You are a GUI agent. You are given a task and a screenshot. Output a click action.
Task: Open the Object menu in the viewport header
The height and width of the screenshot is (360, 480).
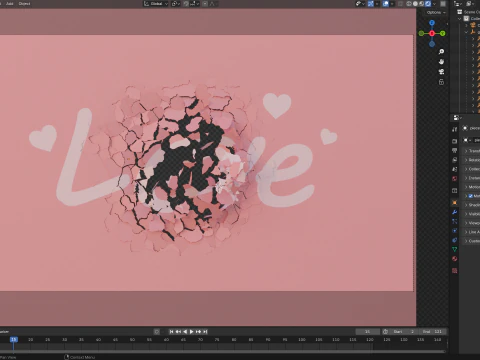24,4
